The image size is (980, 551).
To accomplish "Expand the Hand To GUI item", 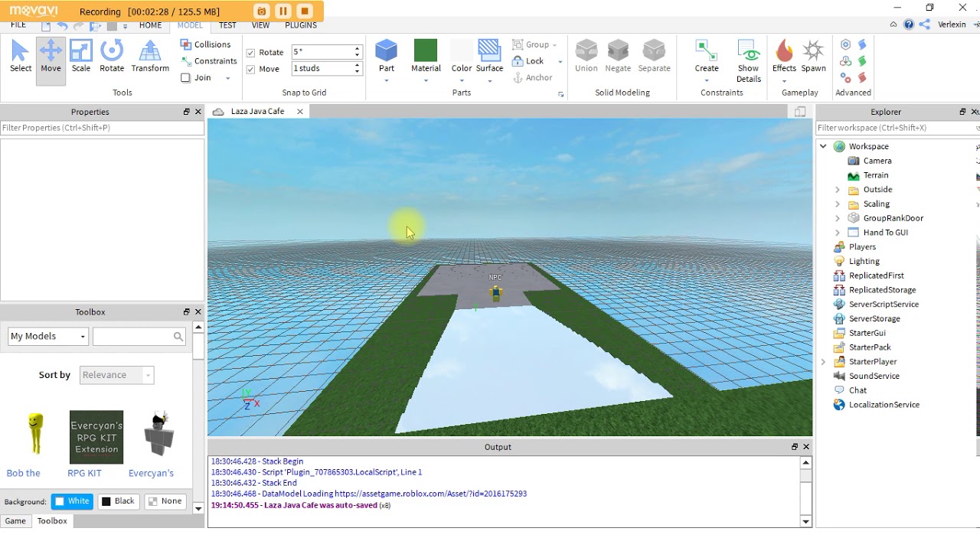I will [837, 233].
